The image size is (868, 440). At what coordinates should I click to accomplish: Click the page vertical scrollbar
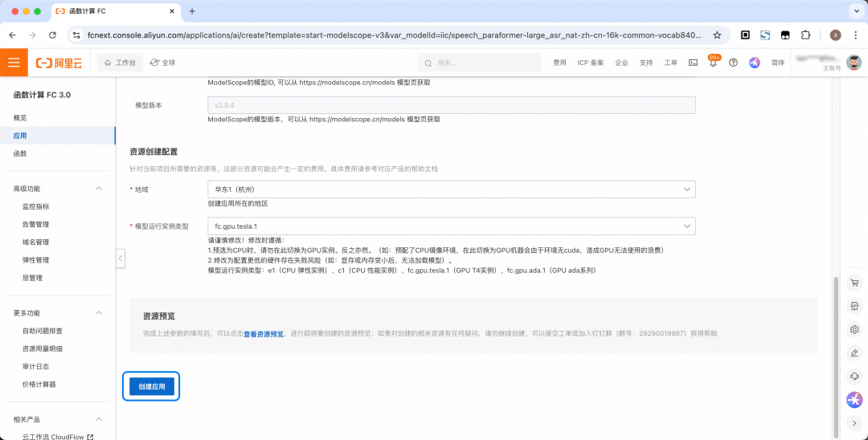(x=837, y=356)
